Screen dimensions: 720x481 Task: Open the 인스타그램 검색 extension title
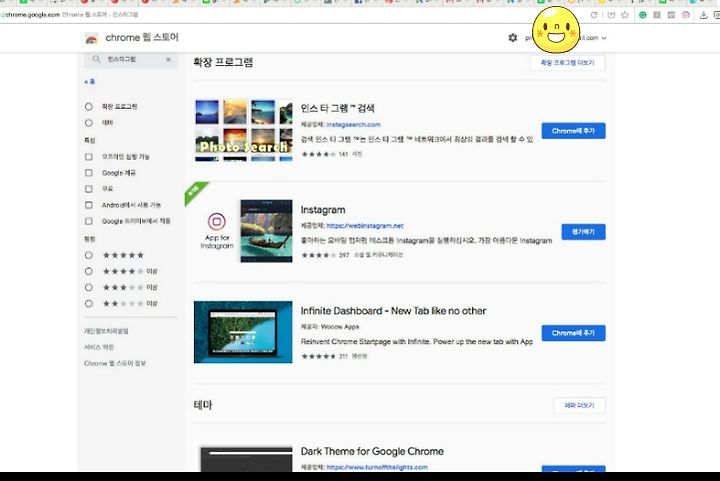click(338, 108)
